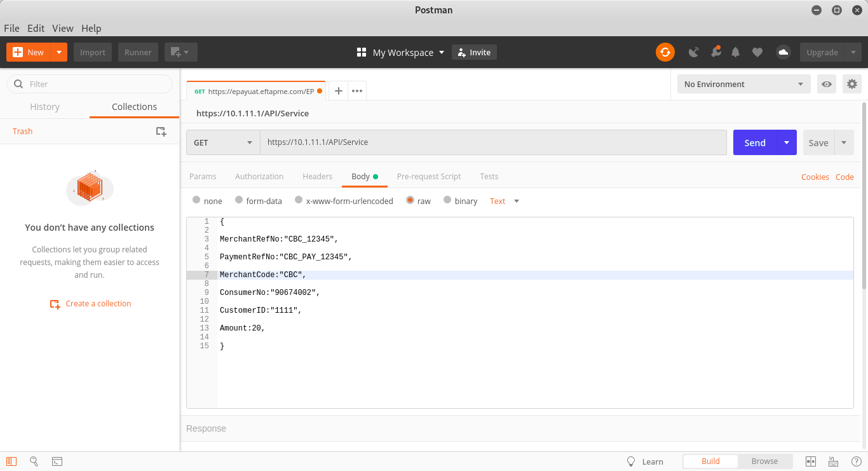868x471 pixels.
Task: Select the form-data body option
Action: tap(239, 200)
